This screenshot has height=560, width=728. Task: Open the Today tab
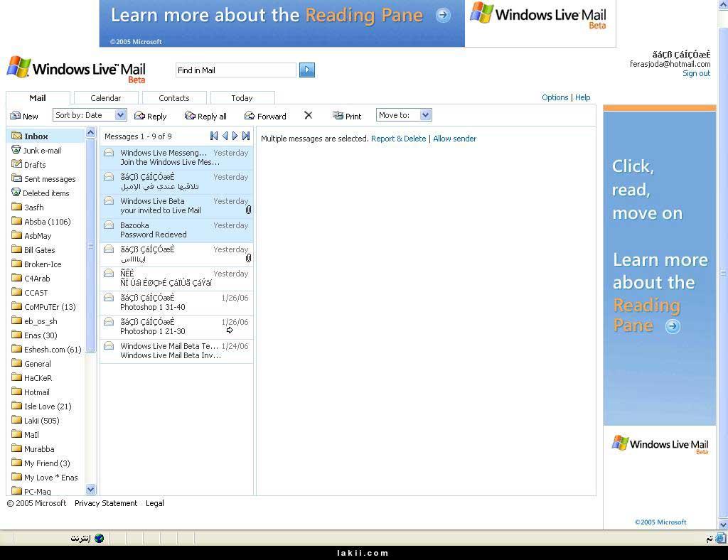tap(242, 98)
